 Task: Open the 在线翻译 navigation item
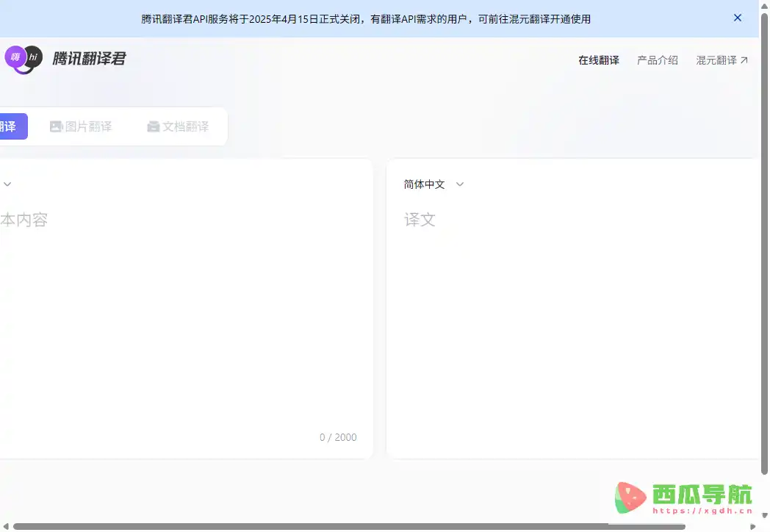(x=599, y=60)
